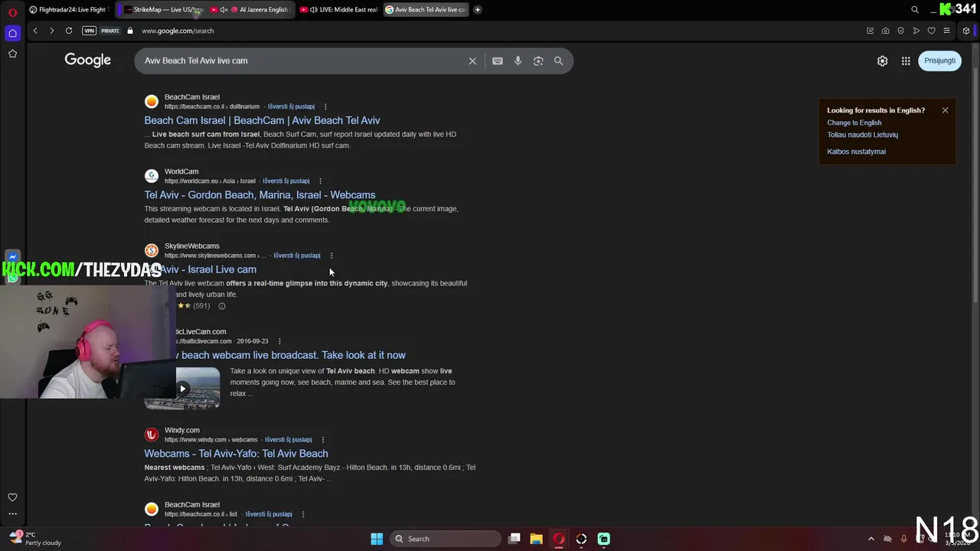980x551 pixels.
Task: Select the Aviv Beach Tel Aviv live cam tab
Action: point(426,10)
